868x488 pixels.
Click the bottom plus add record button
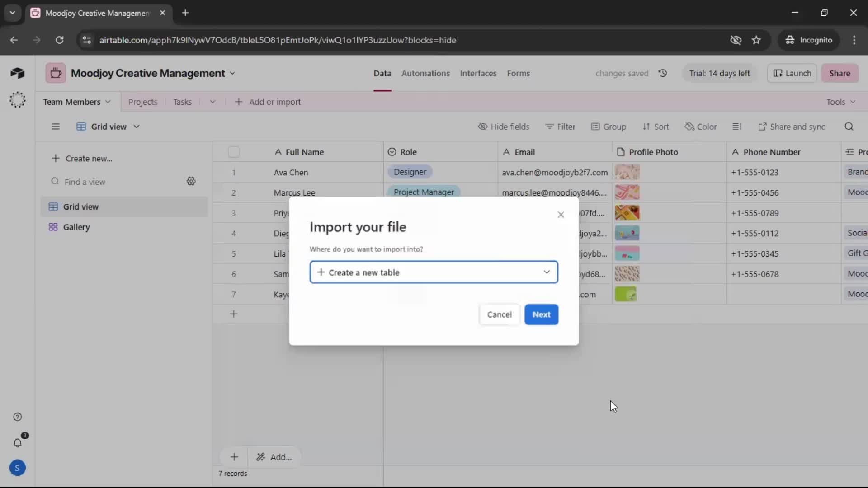[234, 457]
